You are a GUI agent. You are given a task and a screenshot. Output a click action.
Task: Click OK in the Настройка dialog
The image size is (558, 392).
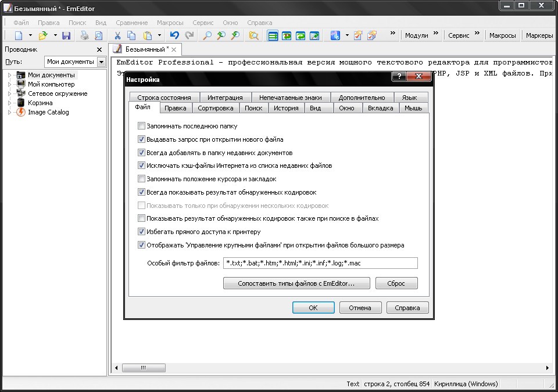(x=313, y=308)
